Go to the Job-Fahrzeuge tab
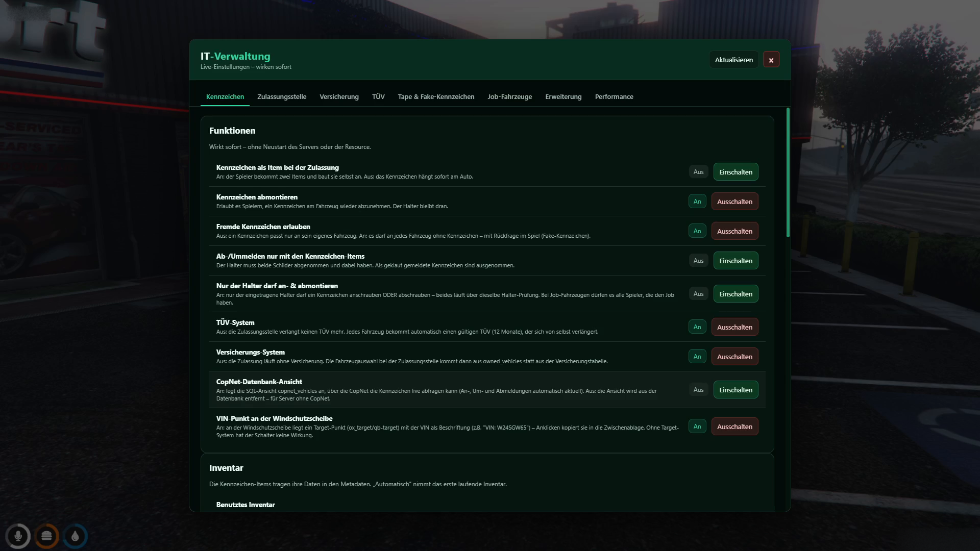The image size is (980, 551). pyautogui.click(x=509, y=96)
